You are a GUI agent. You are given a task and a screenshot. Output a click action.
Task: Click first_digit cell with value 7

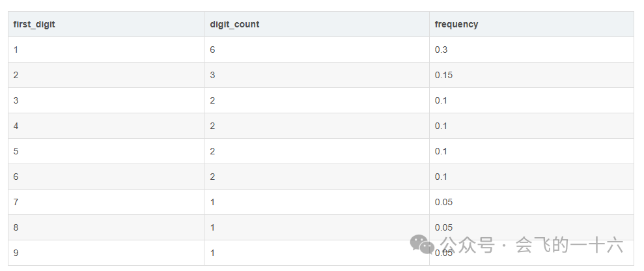(16, 202)
